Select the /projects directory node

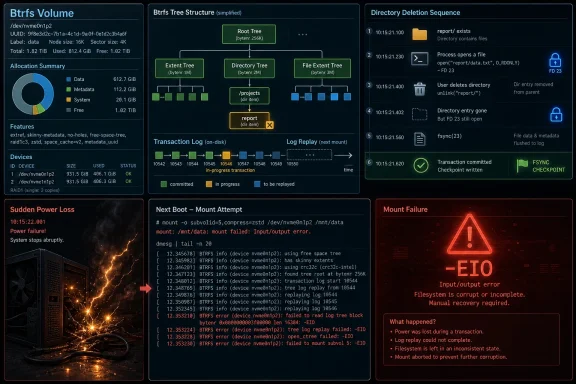coord(249,96)
